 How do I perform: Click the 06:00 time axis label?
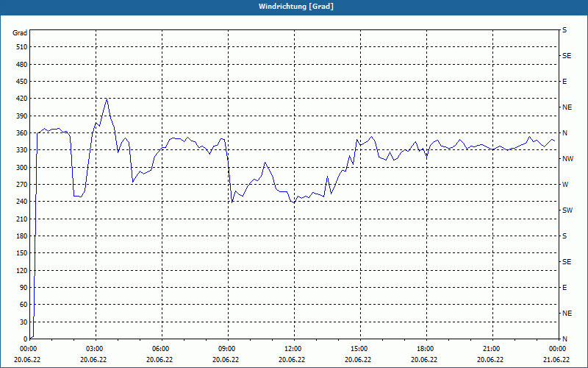[x=162, y=349]
